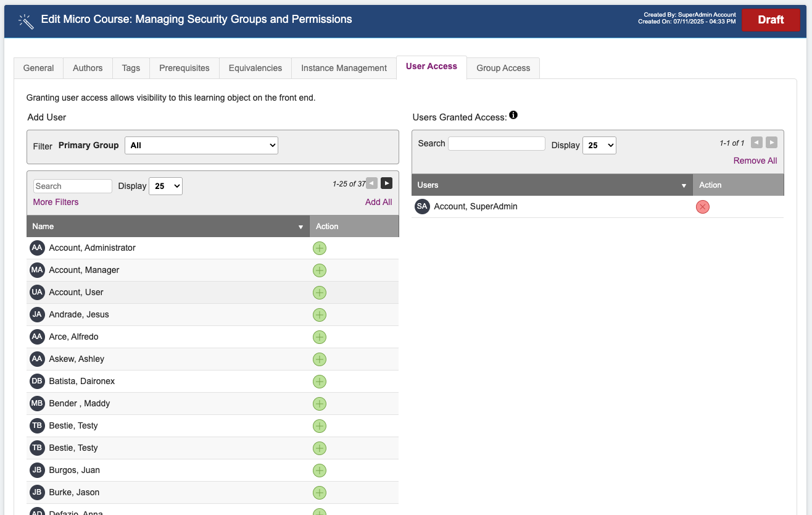Add Account, Administrator to access list
812x515 pixels.
(x=320, y=248)
